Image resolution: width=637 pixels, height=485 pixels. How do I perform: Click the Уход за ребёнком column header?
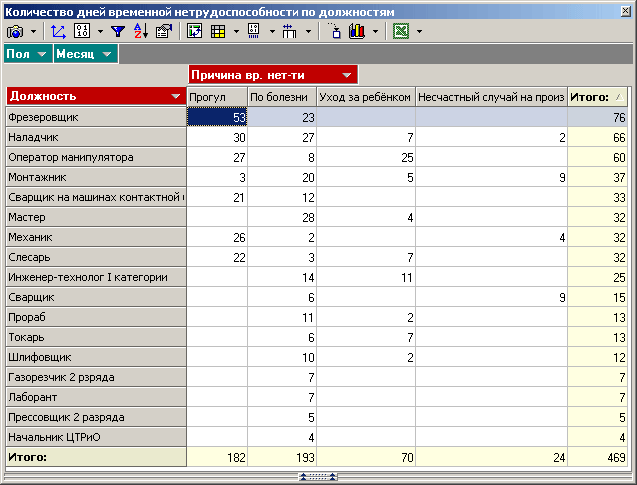pos(366,97)
